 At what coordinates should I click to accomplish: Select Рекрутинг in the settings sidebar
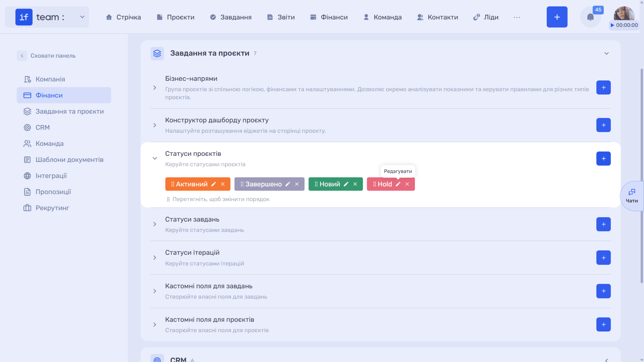pyautogui.click(x=64, y=208)
